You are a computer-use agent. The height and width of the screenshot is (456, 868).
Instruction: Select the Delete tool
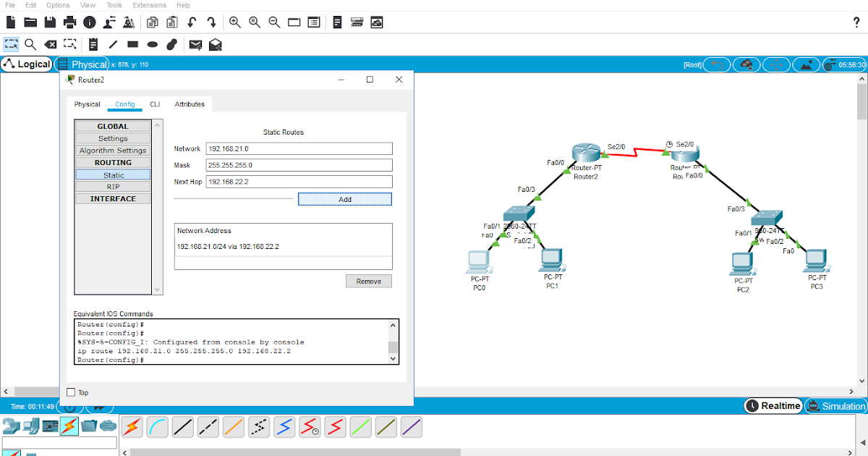click(x=50, y=44)
